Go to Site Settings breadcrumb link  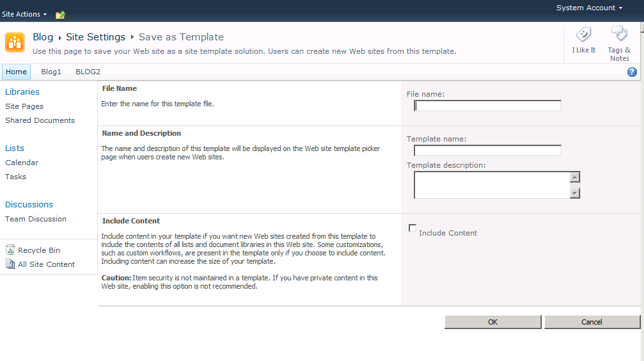coord(95,37)
